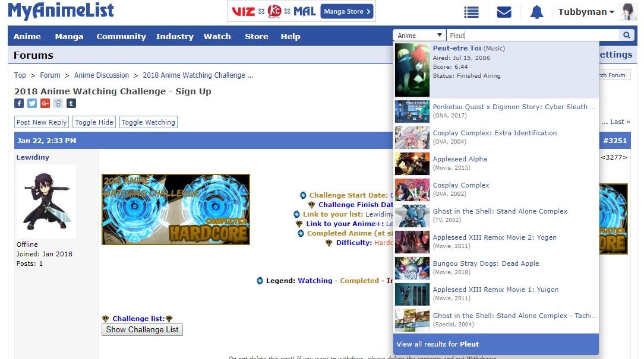Click Bungou Stray Dogs thumbnail image
This screenshot has height=359, width=644.
coord(412,268)
